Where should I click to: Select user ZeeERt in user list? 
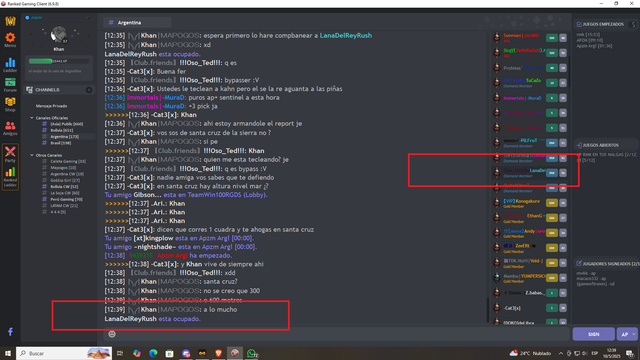click(x=519, y=247)
